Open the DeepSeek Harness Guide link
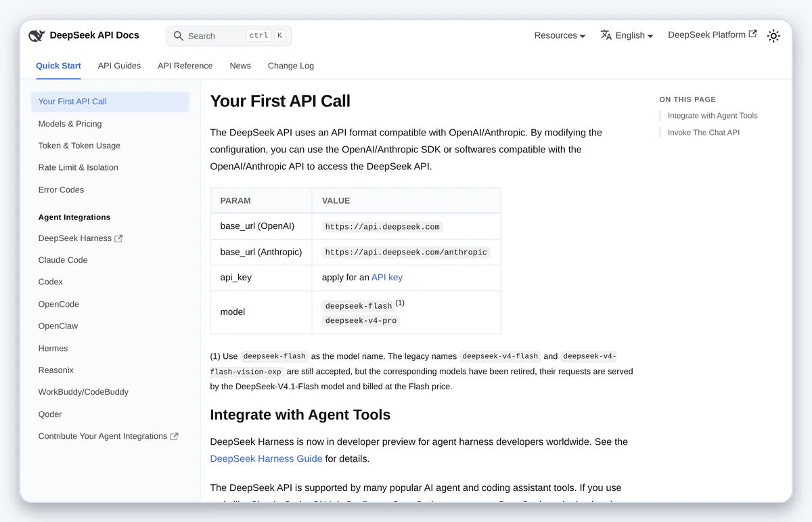This screenshot has height=522, width=812. [266, 459]
